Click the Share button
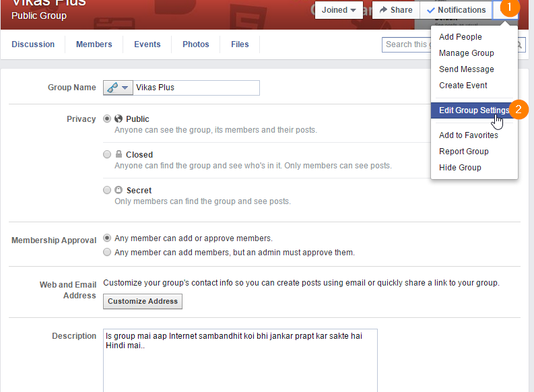The height and width of the screenshot is (392, 534). [x=396, y=10]
